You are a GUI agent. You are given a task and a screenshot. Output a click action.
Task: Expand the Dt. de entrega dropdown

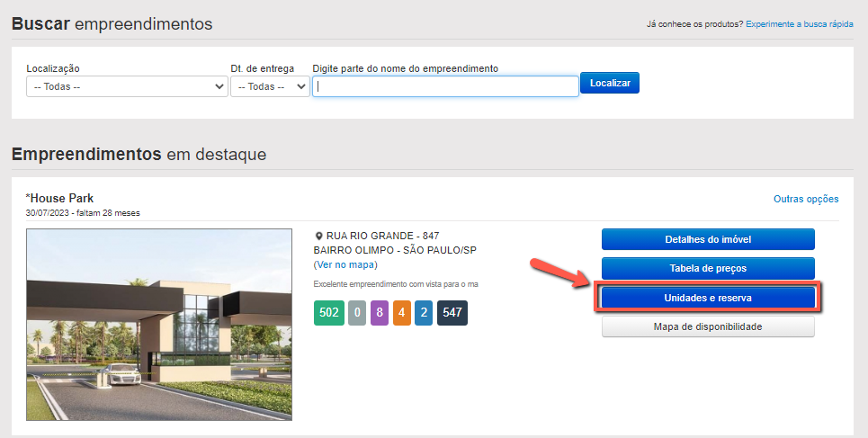click(270, 86)
